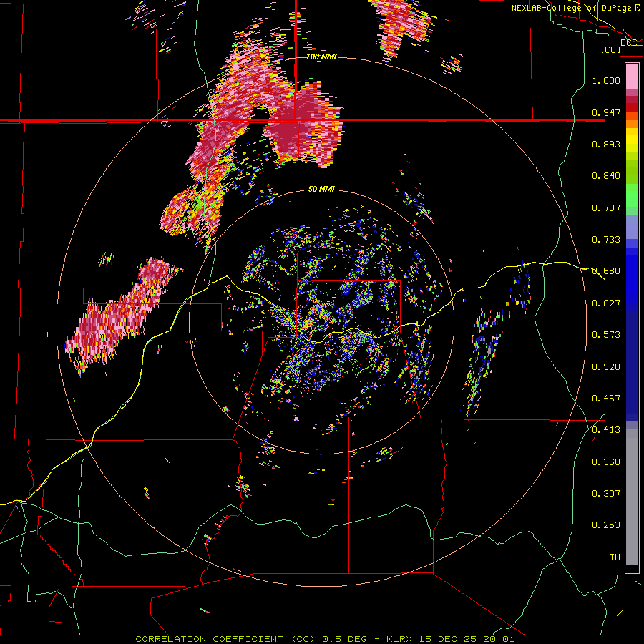Click the 0.360 legend value

606,462
